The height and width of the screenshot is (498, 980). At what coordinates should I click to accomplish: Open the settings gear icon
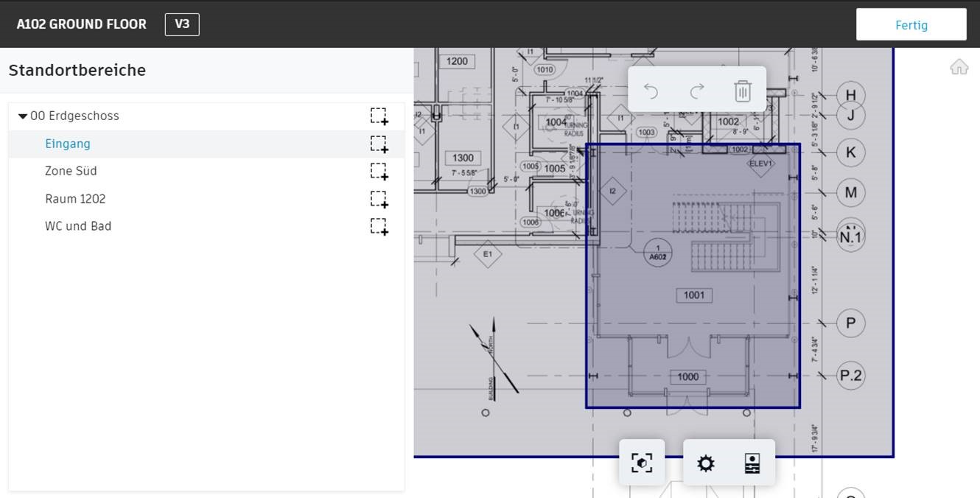pyautogui.click(x=706, y=463)
